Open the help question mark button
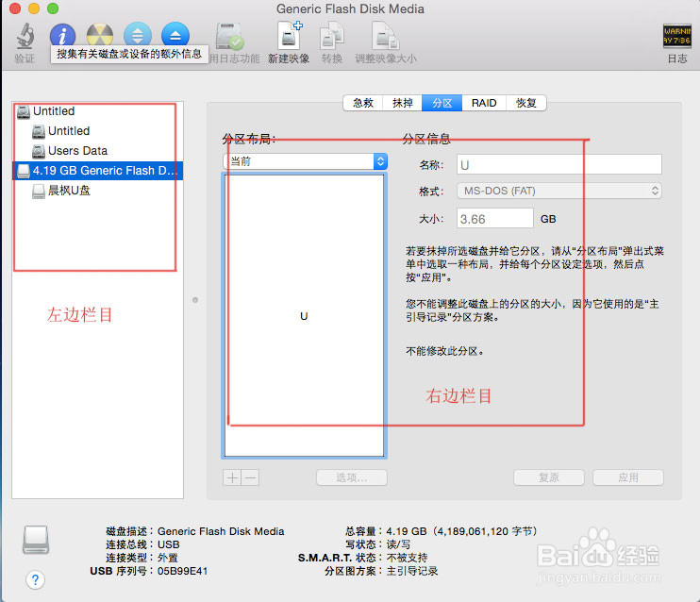Viewport: 700px width, 602px height. [35, 580]
